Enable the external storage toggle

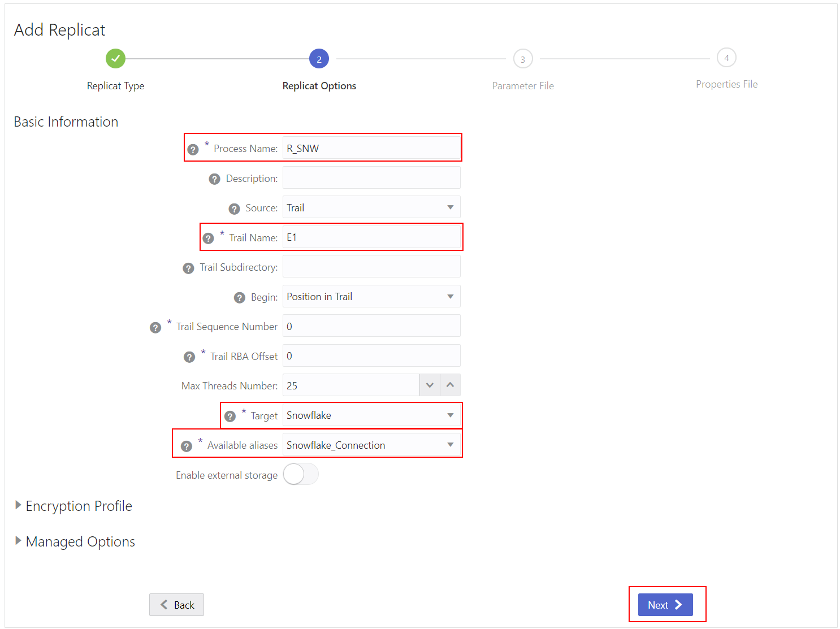point(300,474)
